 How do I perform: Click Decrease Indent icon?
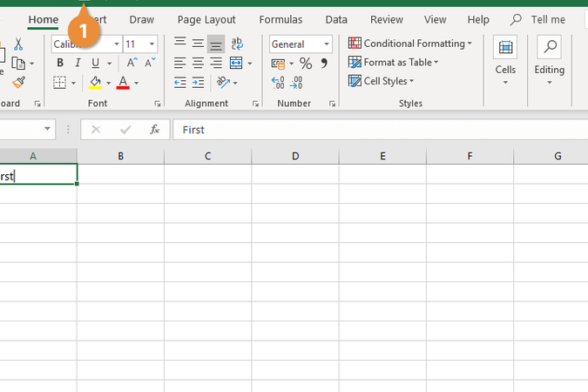click(180, 82)
